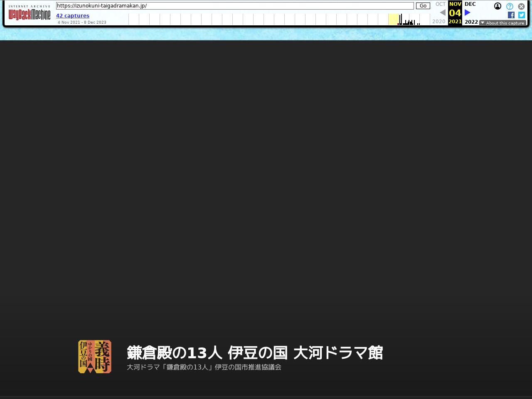Share this capture on Facebook
532x399 pixels.
tap(511, 15)
